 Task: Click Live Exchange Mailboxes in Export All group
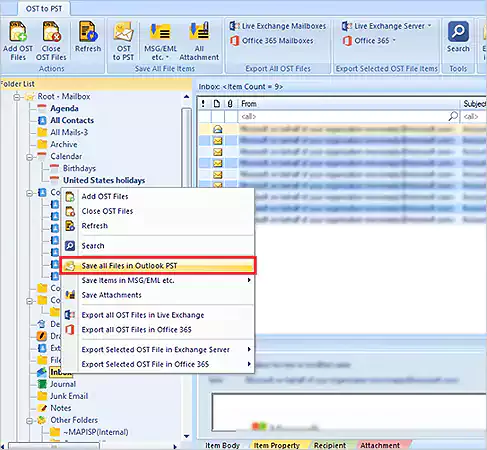(x=278, y=26)
